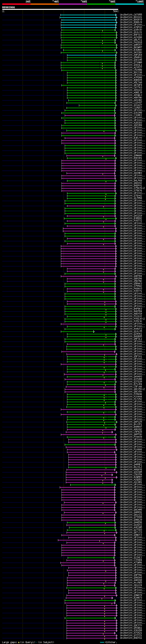Click hit label UniRef100_B4DTG1

(x=131, y=638)
